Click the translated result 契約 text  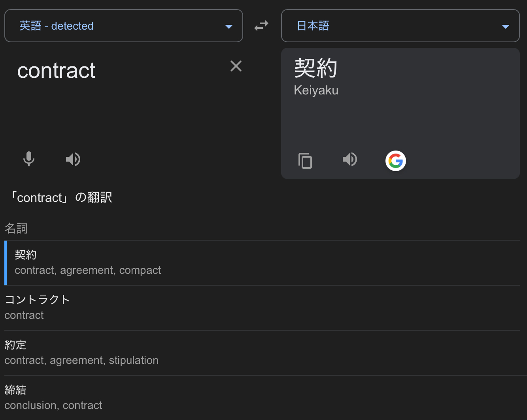pyautogui.click(x=315, y=68)
